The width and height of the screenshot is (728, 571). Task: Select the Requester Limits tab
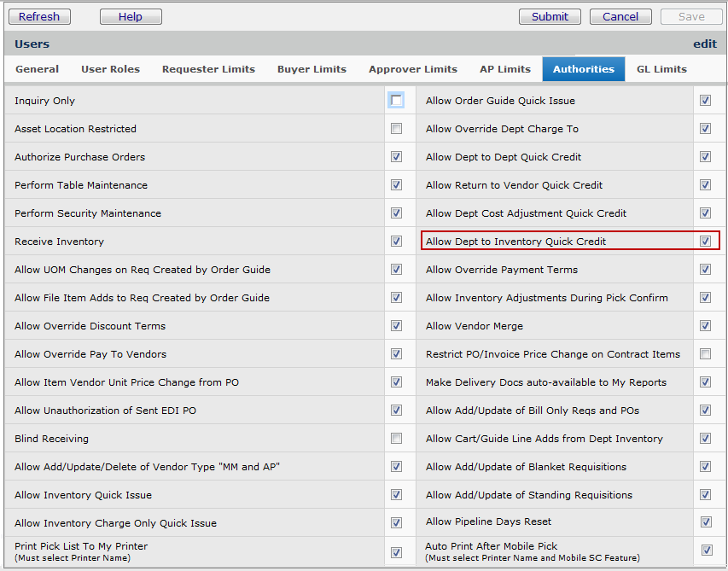click(208, 69)
